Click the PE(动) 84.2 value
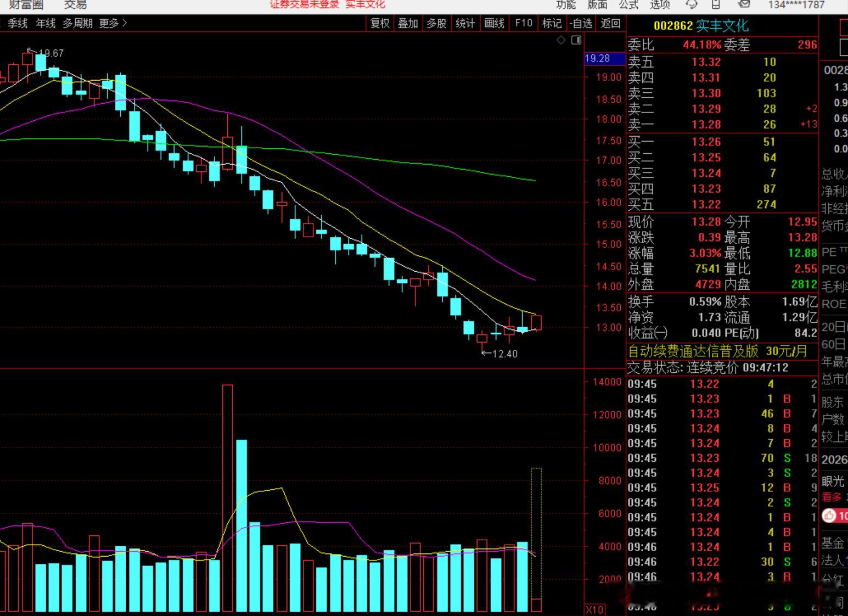The height and width of the screenshot is (616, 848). [x=805, y=333]
